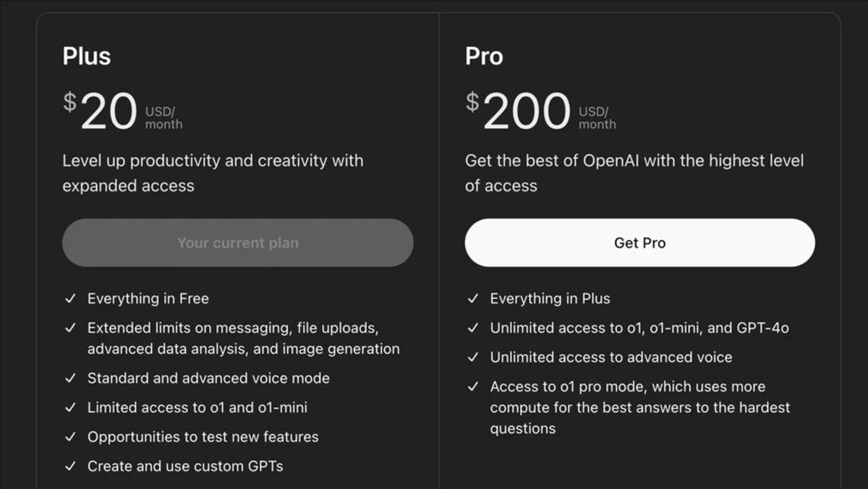Click checkmark beside Opportunities to test new features

[70, 437]
